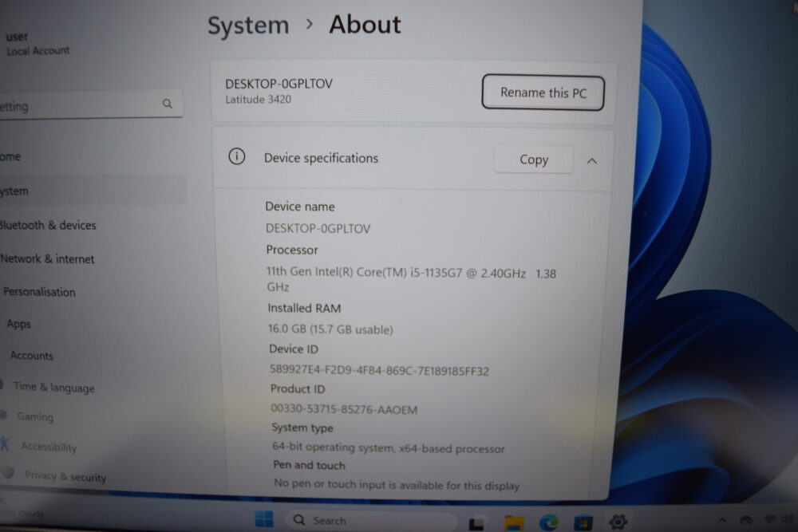Select the 64-bit operating system text
The height and width of the screenshot is (532, 798).
(389, 447)
